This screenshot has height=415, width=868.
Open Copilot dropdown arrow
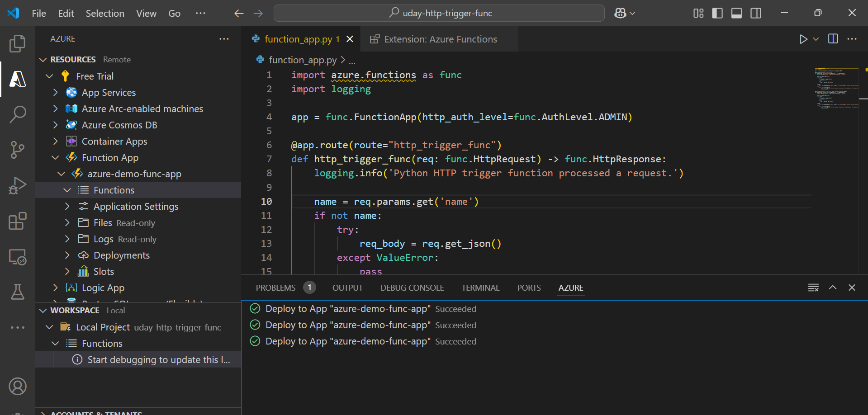(x=632, y=13)
